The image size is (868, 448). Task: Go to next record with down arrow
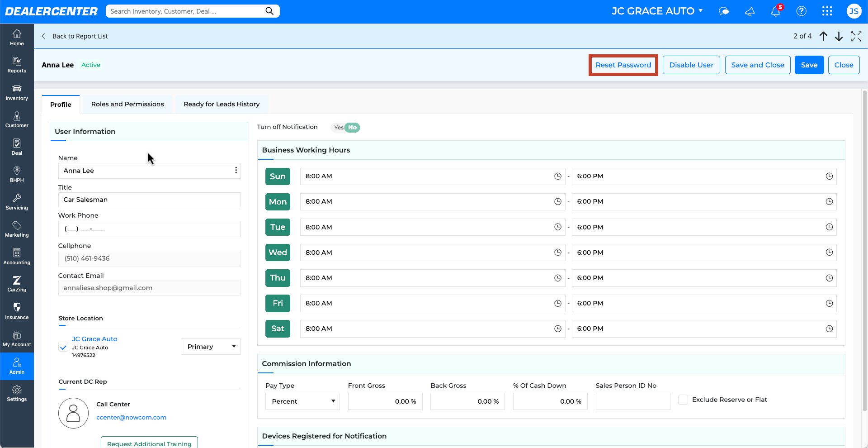(x=839, y=36)
